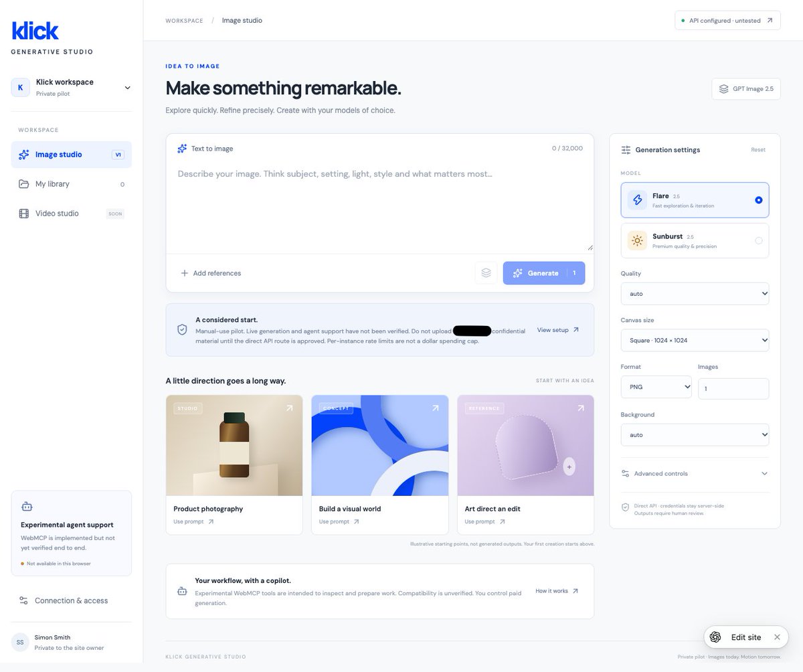
Task: Click the Connection & access sliders icon
Action: point(23,600)
